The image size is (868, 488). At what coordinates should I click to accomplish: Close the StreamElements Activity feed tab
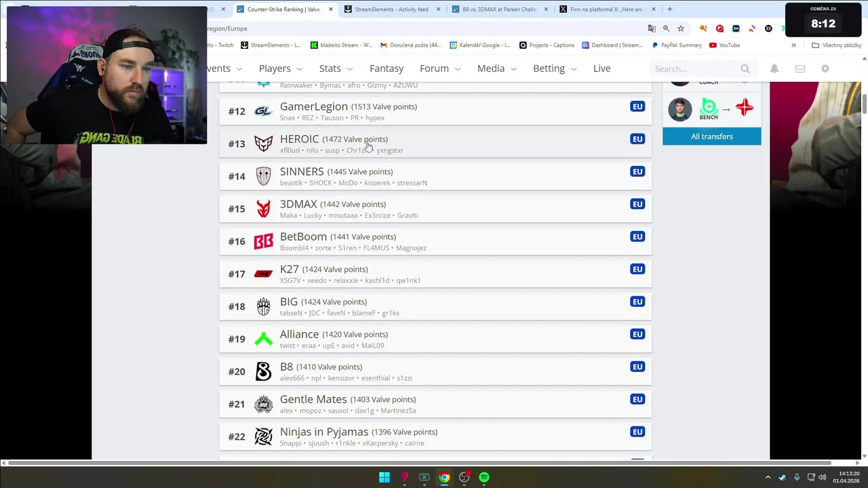[439, 9]
